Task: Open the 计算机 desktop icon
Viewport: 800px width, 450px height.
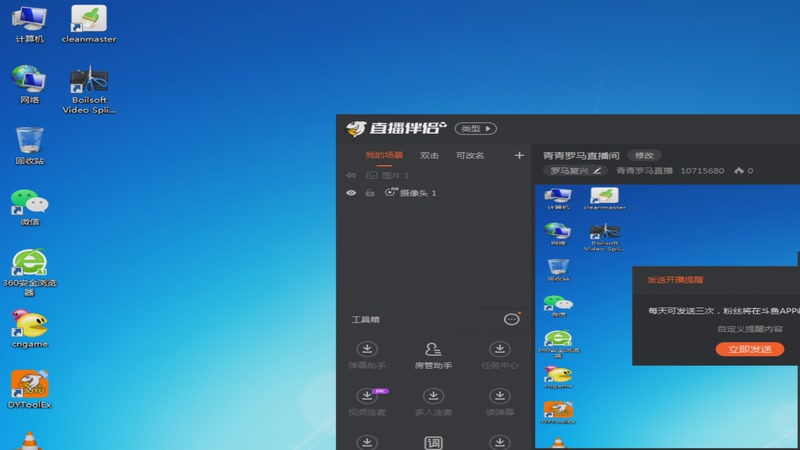Action: pos(30,24)
